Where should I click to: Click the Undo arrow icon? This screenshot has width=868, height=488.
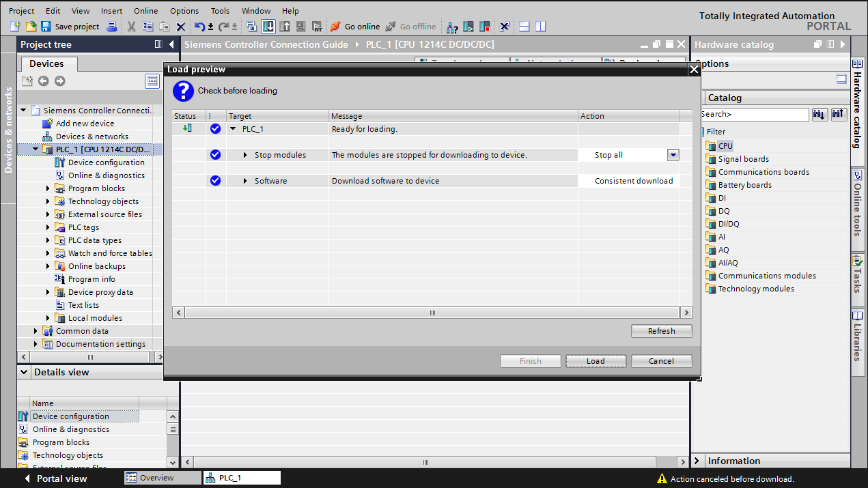tap(199, 27)
